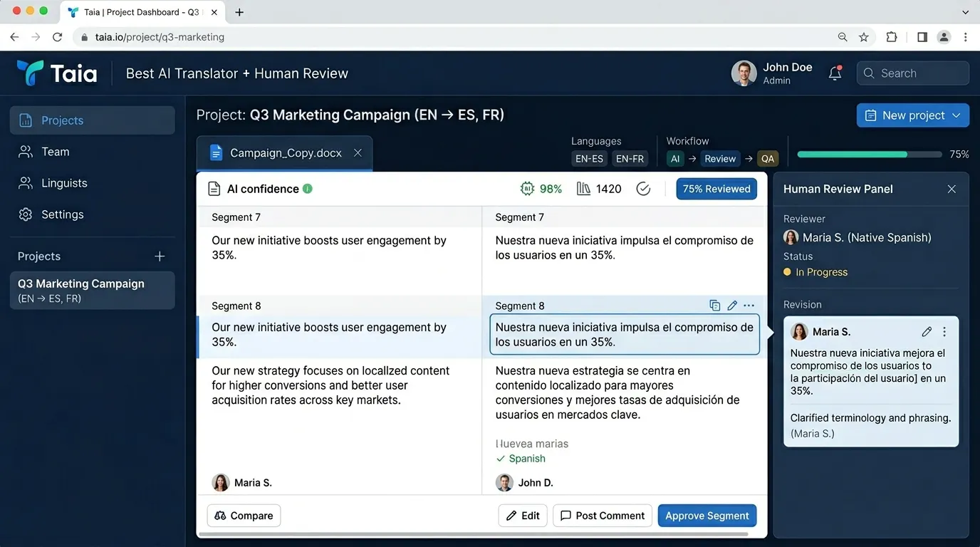This screenshot has height=547, width=980.
Task: Click the Edit button
Action: 523,516
